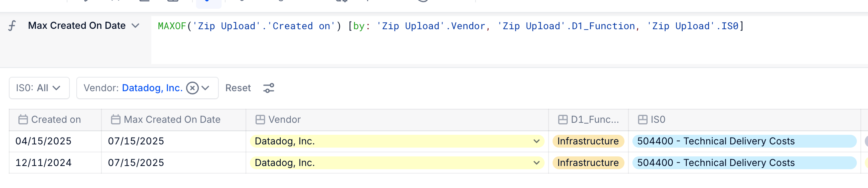
Task: Clear the Datadog, Inc. vendor filter
Action: (x=192, y=88)
